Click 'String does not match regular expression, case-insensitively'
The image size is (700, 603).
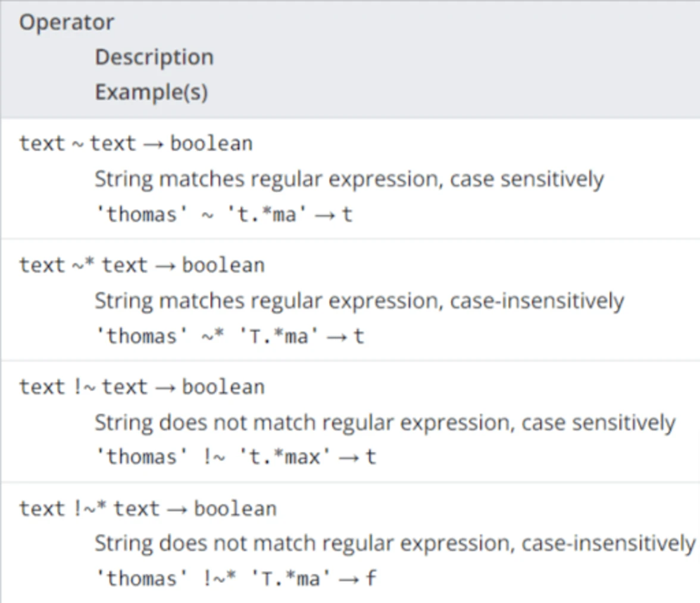click(395, 543)
